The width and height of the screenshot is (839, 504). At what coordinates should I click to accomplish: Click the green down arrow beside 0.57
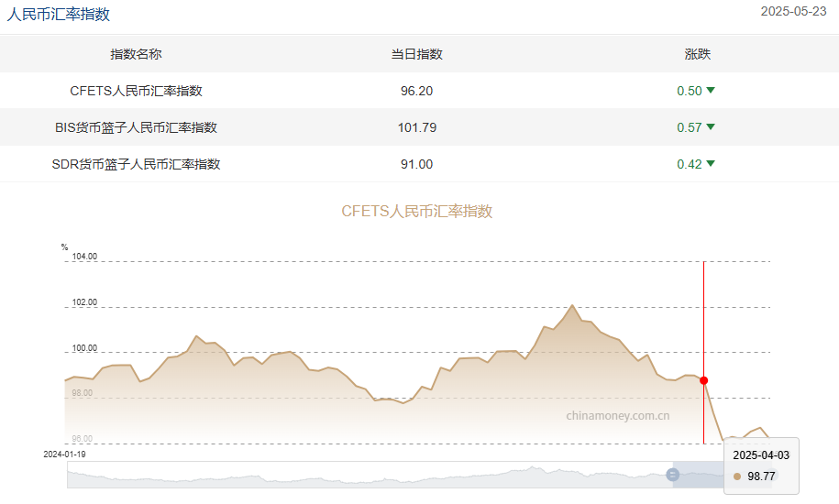(711, 126)
